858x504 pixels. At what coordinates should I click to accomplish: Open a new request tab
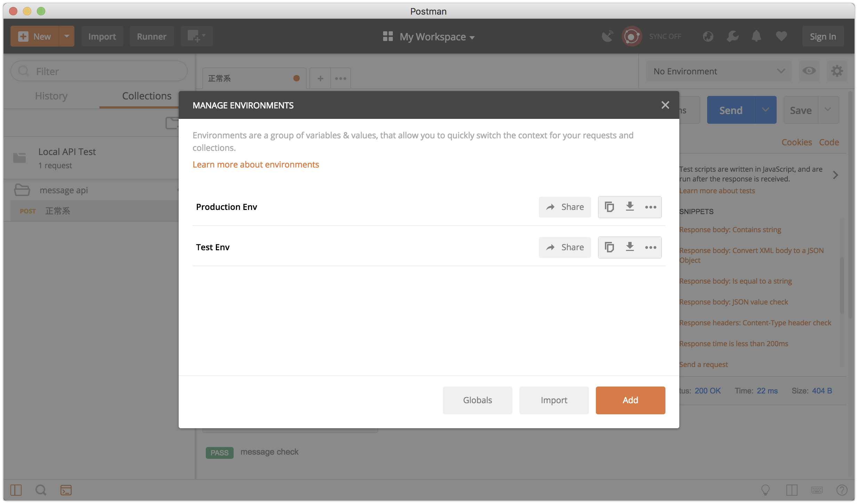coord(320,78)
